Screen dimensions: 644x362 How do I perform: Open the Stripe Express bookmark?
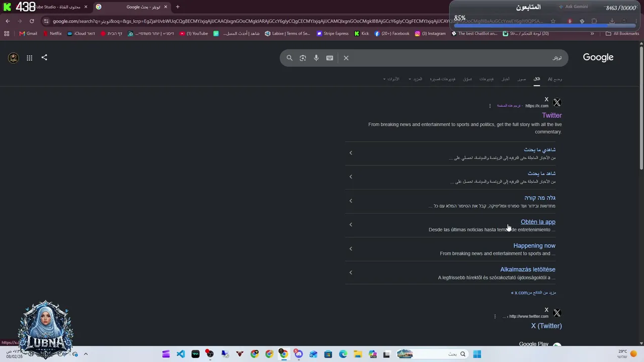[333, 34]
